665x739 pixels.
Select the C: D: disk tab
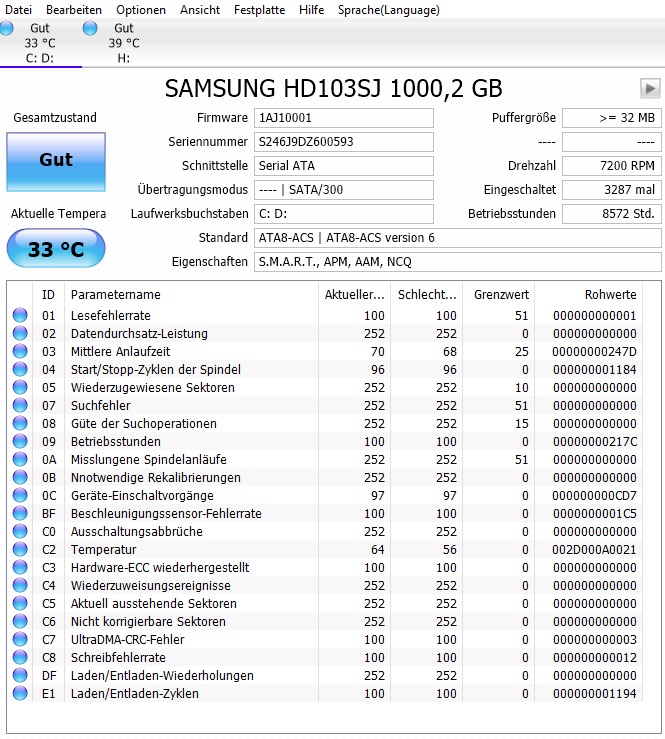41,43
